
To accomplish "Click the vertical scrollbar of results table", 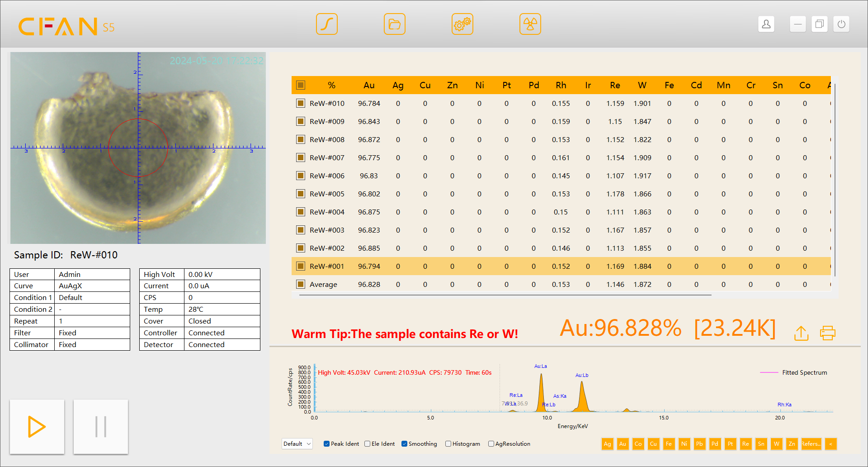I will pyautogui.click(x=835, y=180).
